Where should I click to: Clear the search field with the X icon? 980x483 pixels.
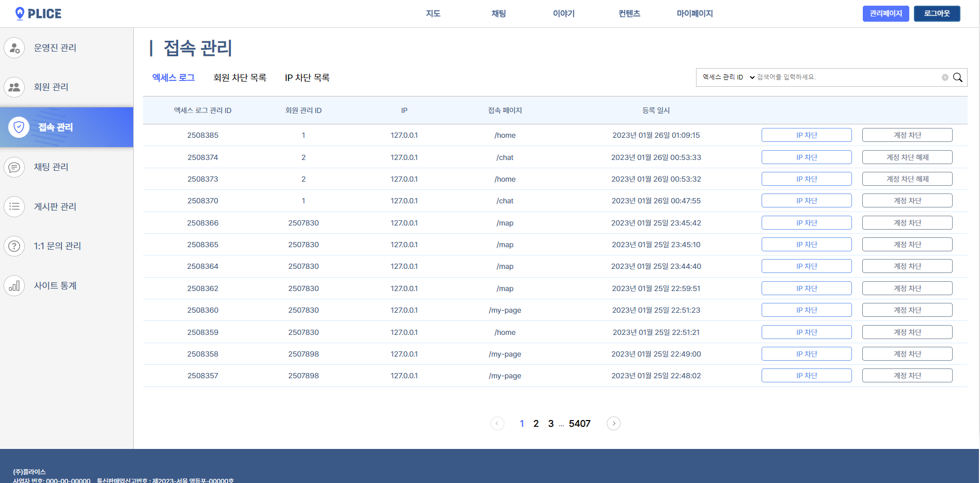(945, 77)
